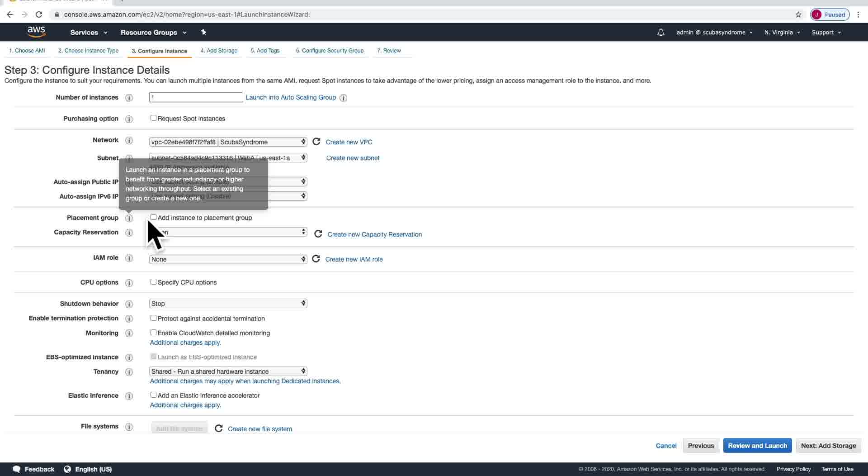Go to the 4. Add Storage tab
868x476 pixels.
[219, 51]
